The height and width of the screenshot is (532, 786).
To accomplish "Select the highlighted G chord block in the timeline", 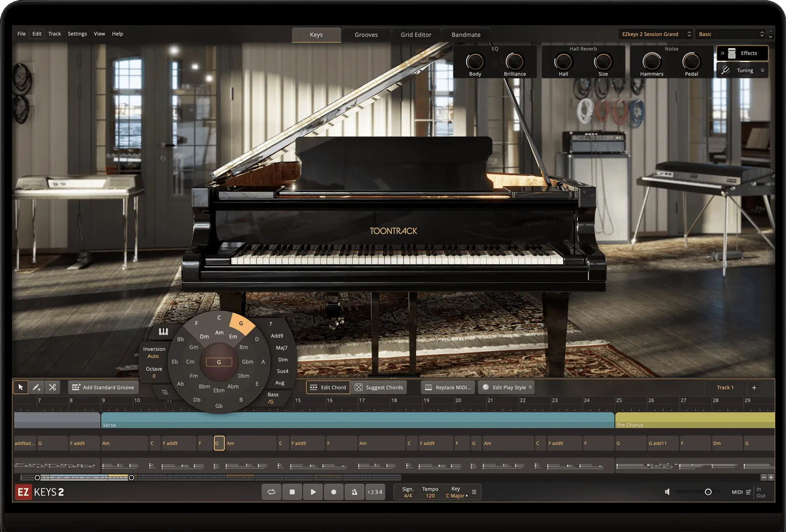I will click(x=218, y=443).
